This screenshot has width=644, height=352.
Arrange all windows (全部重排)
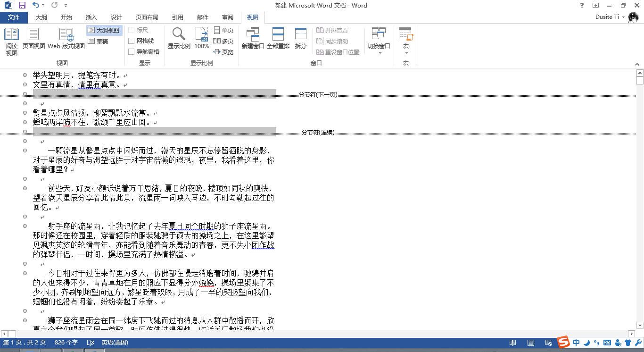[278, 39]
